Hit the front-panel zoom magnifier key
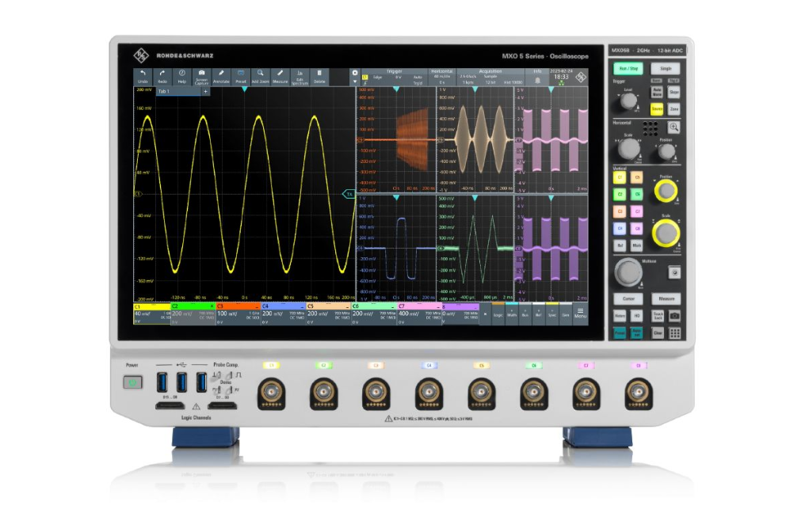The height and width of the screenshot is (532, 786). click(673, 127)
